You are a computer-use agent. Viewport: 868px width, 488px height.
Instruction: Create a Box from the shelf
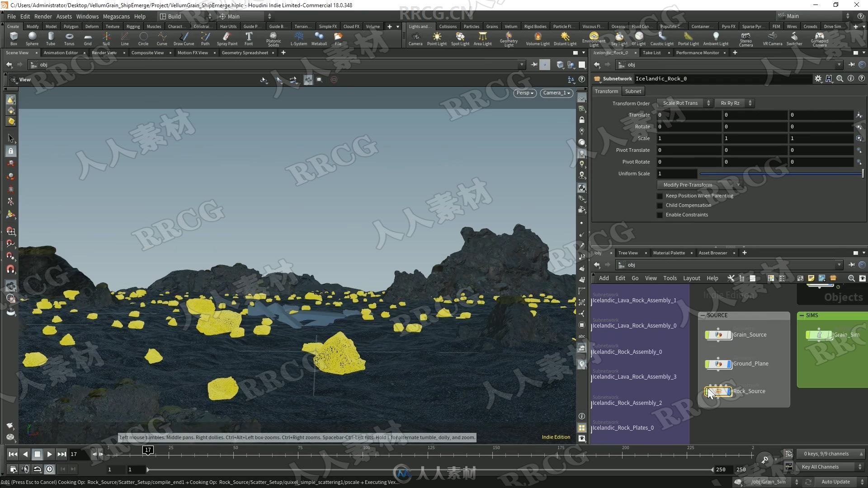pyautogui.click(x=14, y=38)
